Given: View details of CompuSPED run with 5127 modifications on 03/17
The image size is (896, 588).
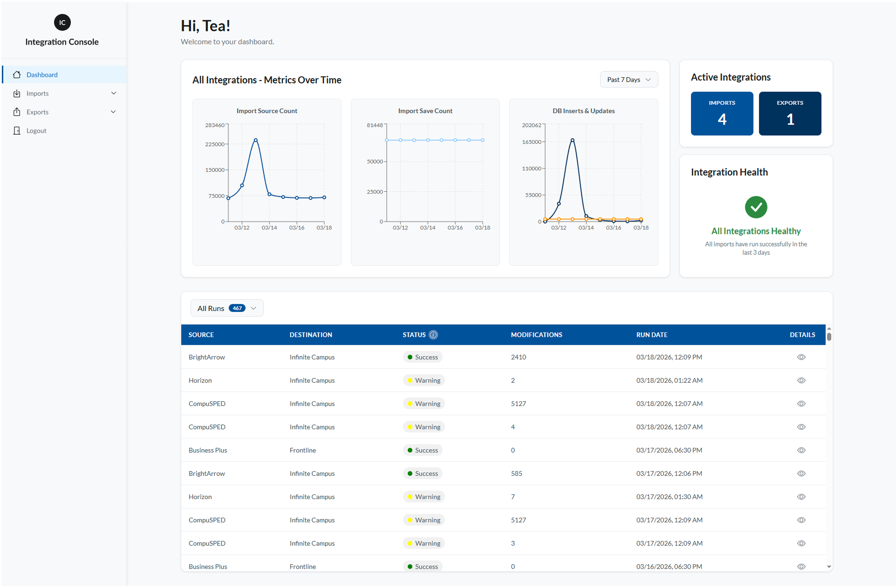Looking at the screenshot, I should (x=801, y=520).
